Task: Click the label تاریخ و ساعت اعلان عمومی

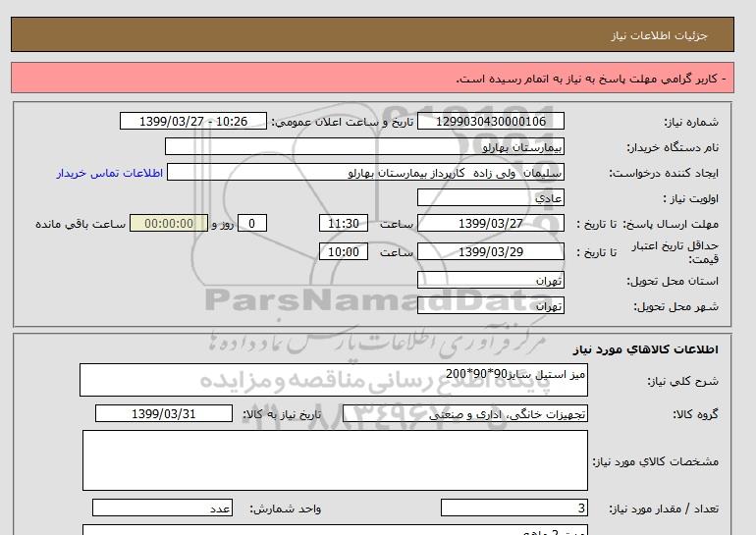Action: pyautogui.click(x=343, y=122)
